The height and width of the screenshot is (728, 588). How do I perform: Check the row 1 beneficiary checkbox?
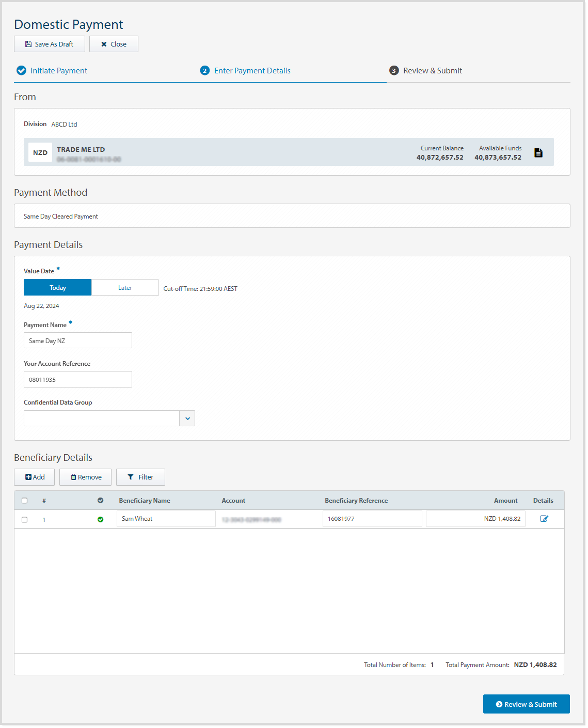[x=24, y=520]
